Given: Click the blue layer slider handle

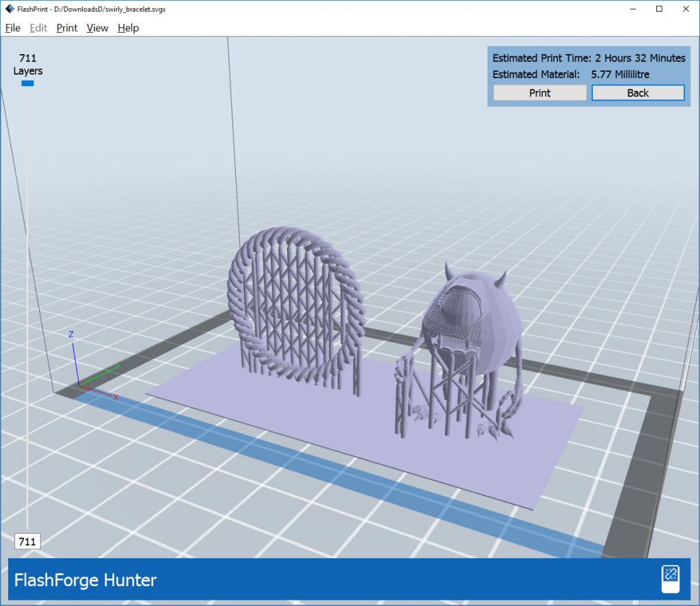Looking at the screenshot, I should coord(27,83).
